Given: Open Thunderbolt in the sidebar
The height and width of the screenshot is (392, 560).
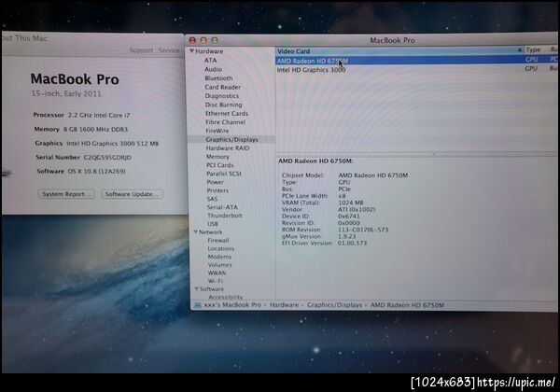Looking at the screenshot, I should pos(225,216).
